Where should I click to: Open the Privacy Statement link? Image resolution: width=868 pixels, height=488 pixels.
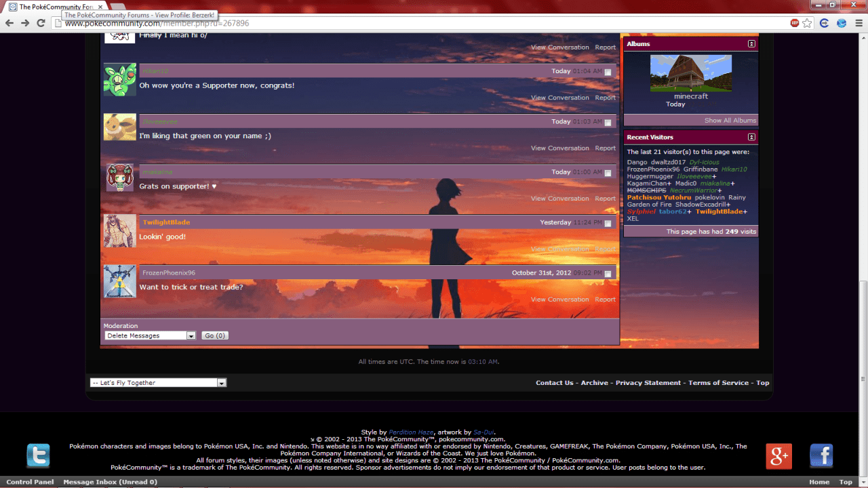pyautogui.click(x=648, y=383)
